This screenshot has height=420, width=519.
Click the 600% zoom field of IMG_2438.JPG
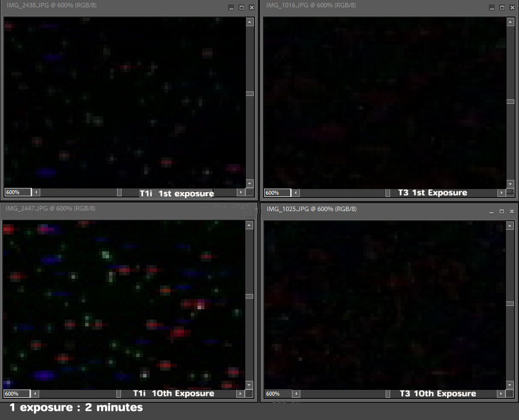pyautogui.click(x=18, y=192)
